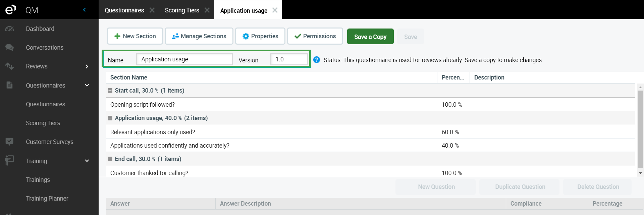Open the Manage Sections dialog
The width and height of the screenshot is (644, 215).
click(x=199, y=36)
